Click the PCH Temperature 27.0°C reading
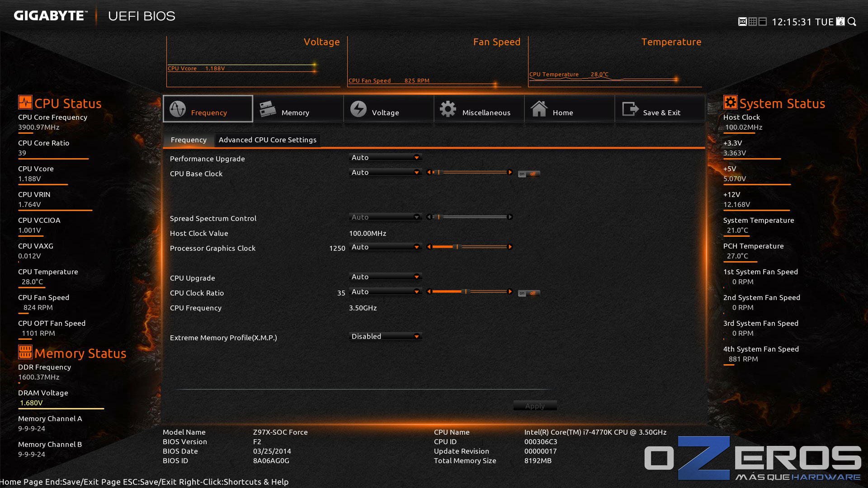Image resolution: width=868 pixels, height=488 pixels. 737,256
